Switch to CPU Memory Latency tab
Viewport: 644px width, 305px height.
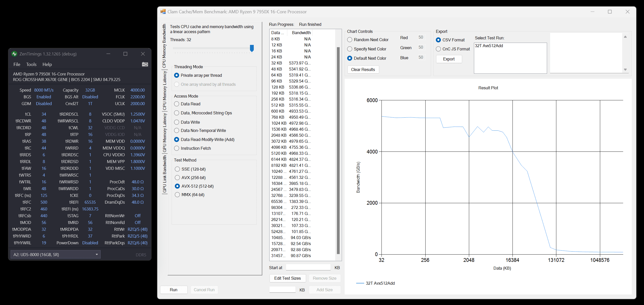165,90
